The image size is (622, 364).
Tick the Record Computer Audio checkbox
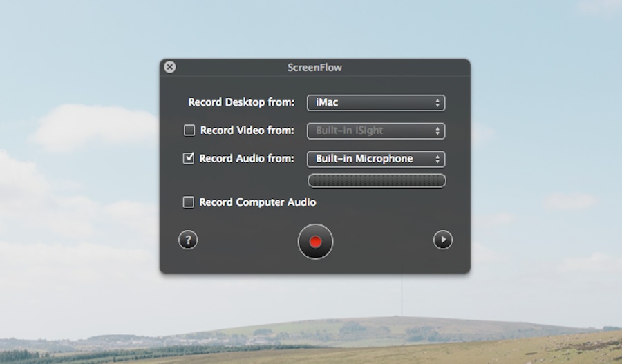coord(189,202)
